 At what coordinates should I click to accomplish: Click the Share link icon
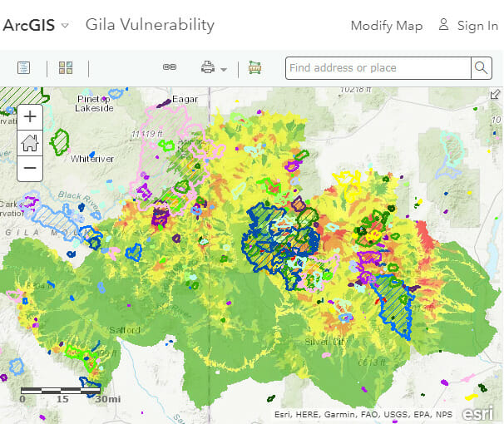click(x=170, y=68)
